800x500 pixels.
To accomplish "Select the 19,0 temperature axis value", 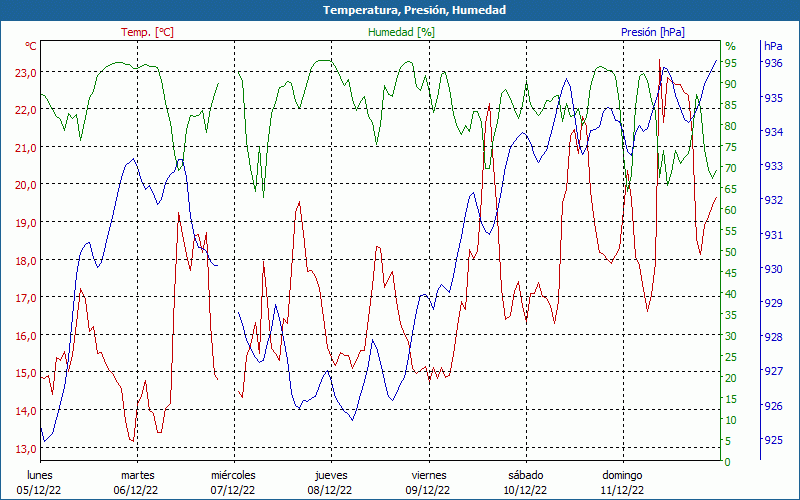I will pos(26,223).
